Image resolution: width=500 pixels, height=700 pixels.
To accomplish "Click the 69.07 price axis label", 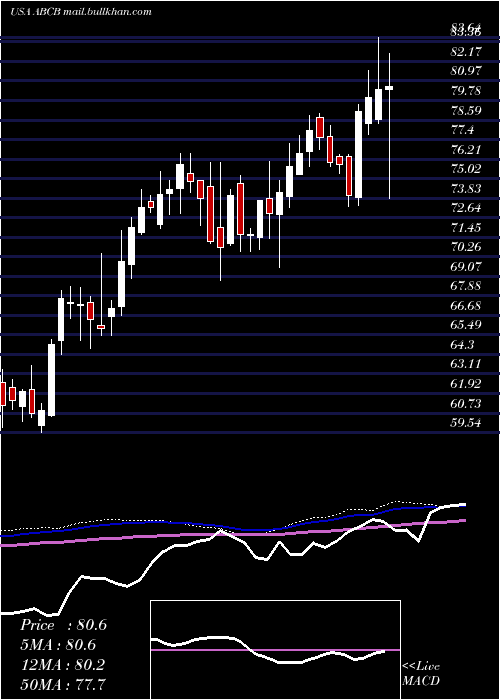I will point(467,267).
